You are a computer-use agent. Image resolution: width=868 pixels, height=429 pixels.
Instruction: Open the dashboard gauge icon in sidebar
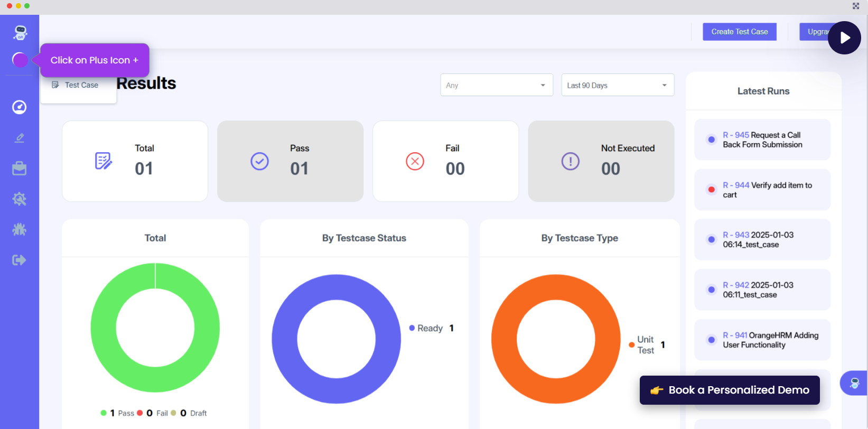coord(20,107)
